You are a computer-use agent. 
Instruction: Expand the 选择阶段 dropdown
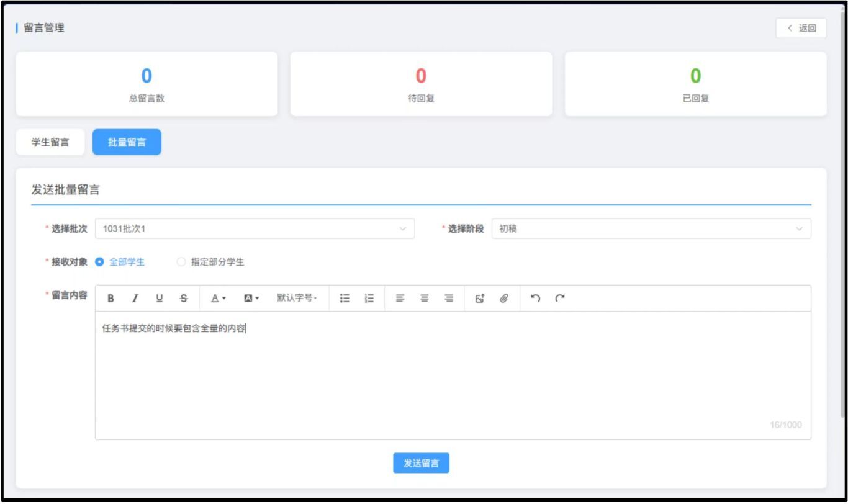pyautogui.click(x=651, y=229)
